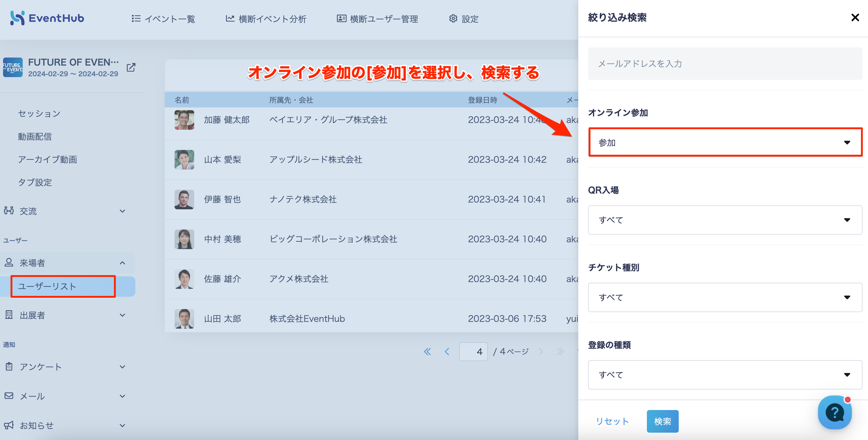Click the お知らせ megaphone icon

[x=9, y=425]
